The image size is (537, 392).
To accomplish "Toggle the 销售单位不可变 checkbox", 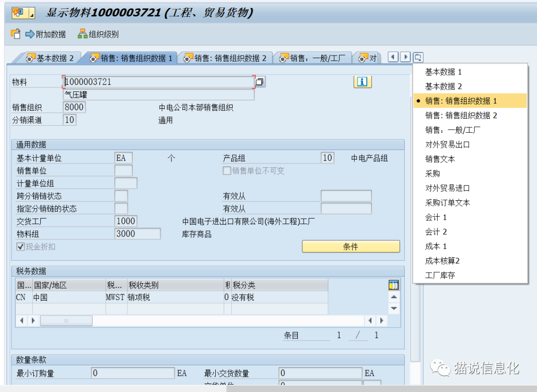I will coord(227,171).
